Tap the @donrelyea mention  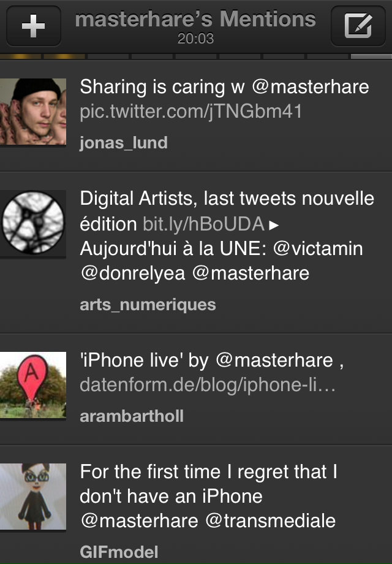(x=132, y=273)
